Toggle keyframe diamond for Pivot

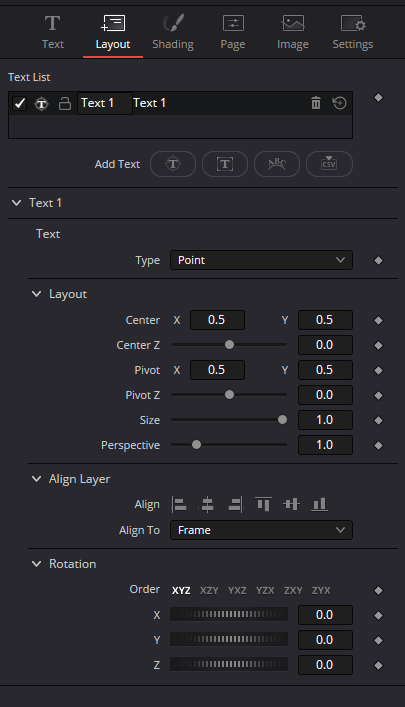378,370
